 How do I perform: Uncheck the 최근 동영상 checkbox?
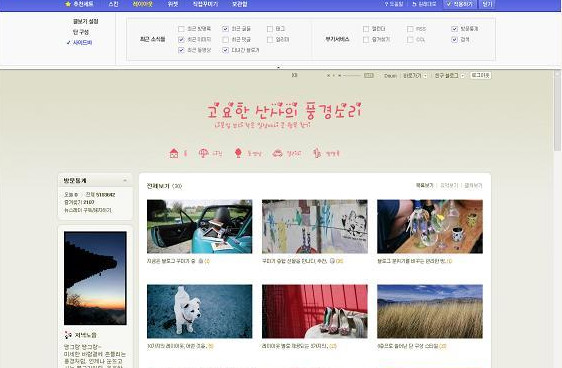[x=181, y=50]
